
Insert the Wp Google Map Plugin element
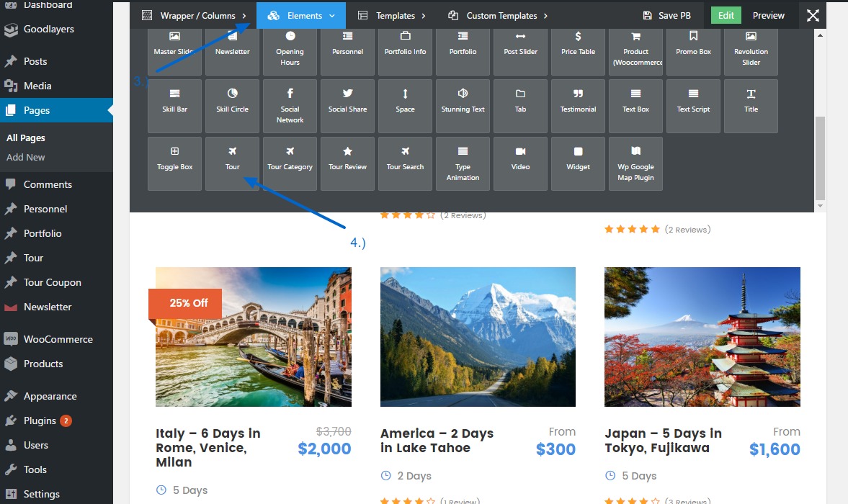pyautogui.click(x=635, y=163)
